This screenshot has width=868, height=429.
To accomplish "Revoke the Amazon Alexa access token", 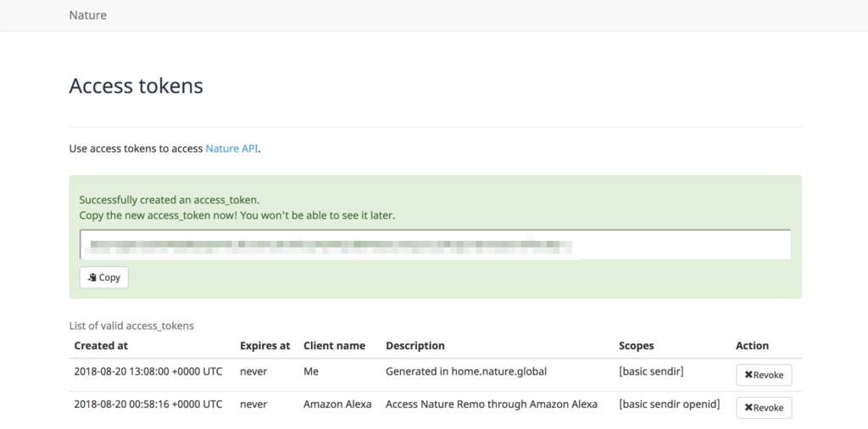I will (x=764, y=408).
